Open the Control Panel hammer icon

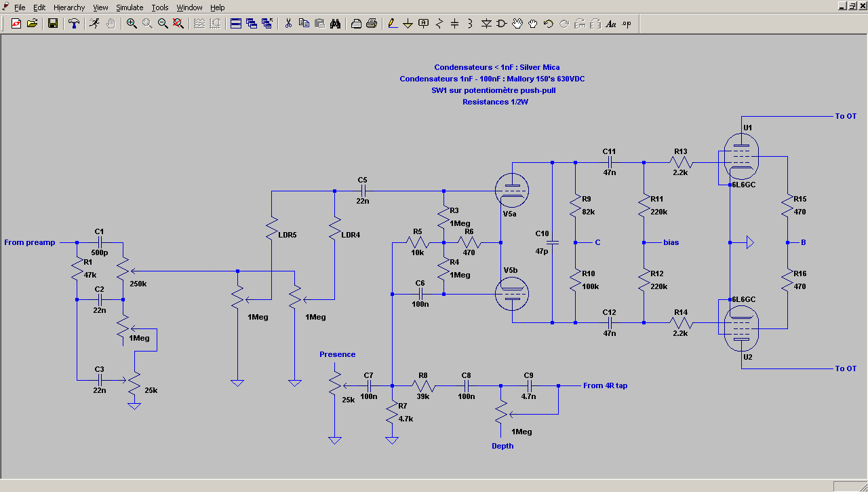(74, 24)
